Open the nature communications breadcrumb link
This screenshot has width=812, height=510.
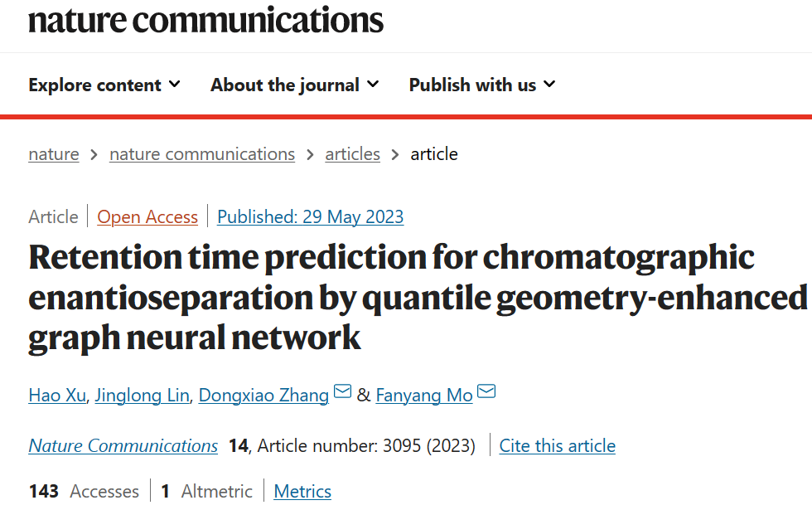[202, 154]
